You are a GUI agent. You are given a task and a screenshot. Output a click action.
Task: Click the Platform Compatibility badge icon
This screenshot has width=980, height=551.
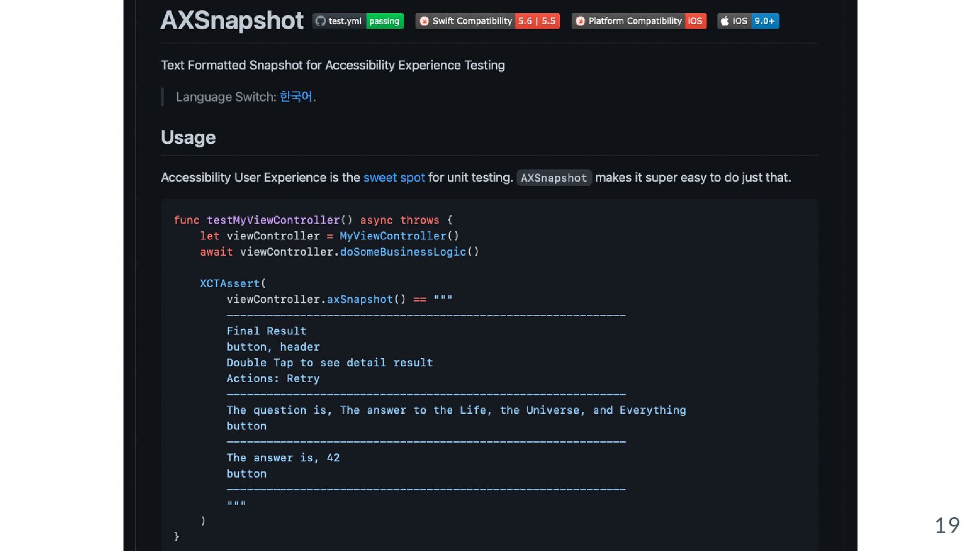(x=580, y=21)
